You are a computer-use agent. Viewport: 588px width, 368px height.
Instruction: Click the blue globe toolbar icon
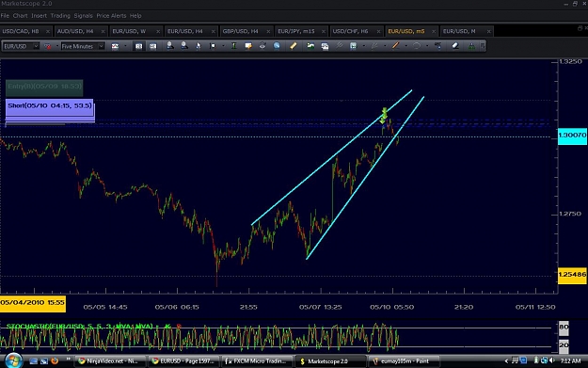pyautogui.click(x=277, y=46)
